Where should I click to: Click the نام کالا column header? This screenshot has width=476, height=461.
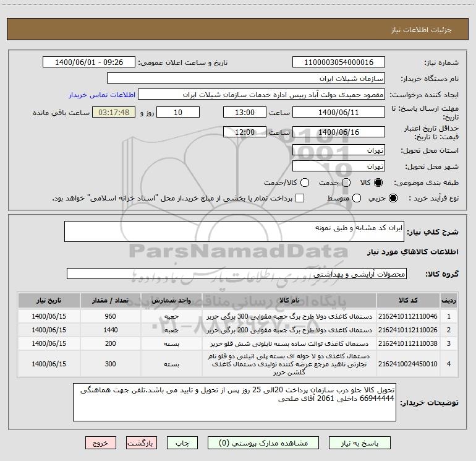pyautogui.click(x=289, y=300)
